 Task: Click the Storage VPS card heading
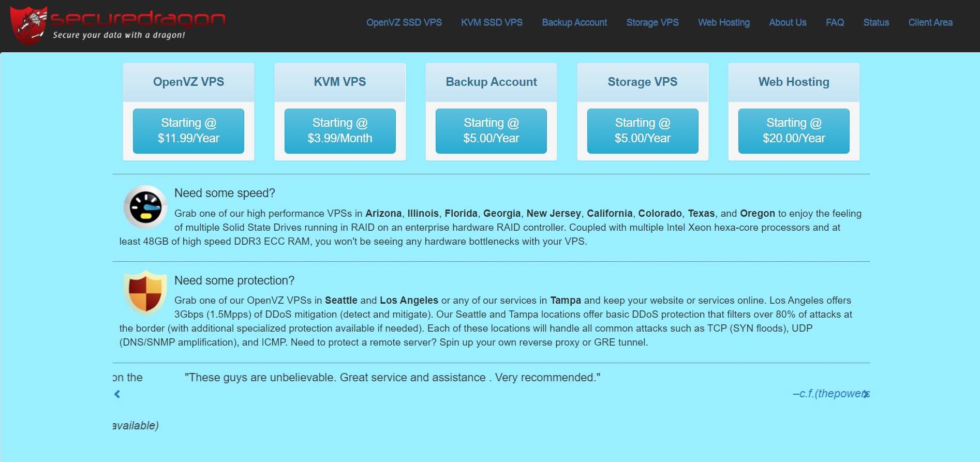coord(643,82)
